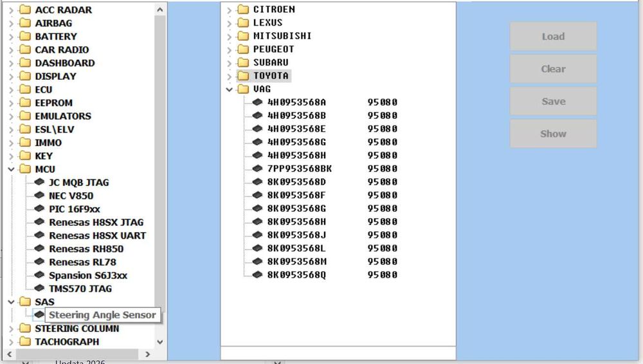This screenshot has height=364, width=643.
Task: Select the Spansion S6J3xx chip icon
Action: pos(39,275)
